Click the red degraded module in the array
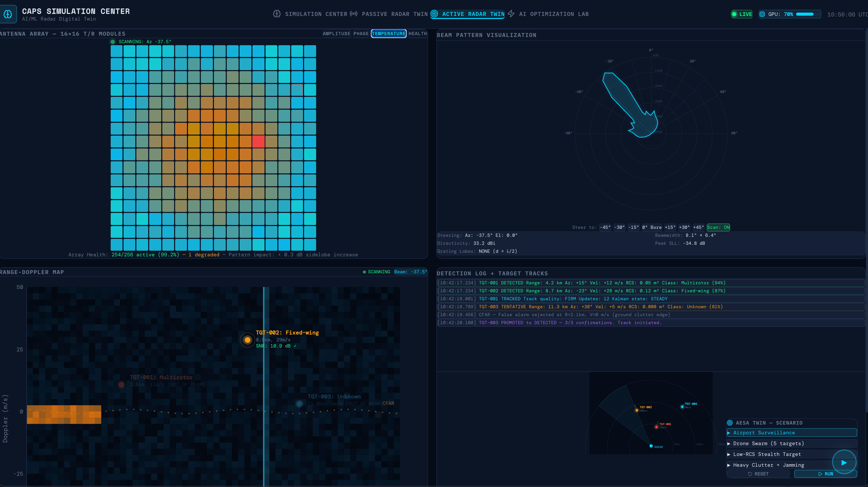868x487 pixels. point(258,142)
